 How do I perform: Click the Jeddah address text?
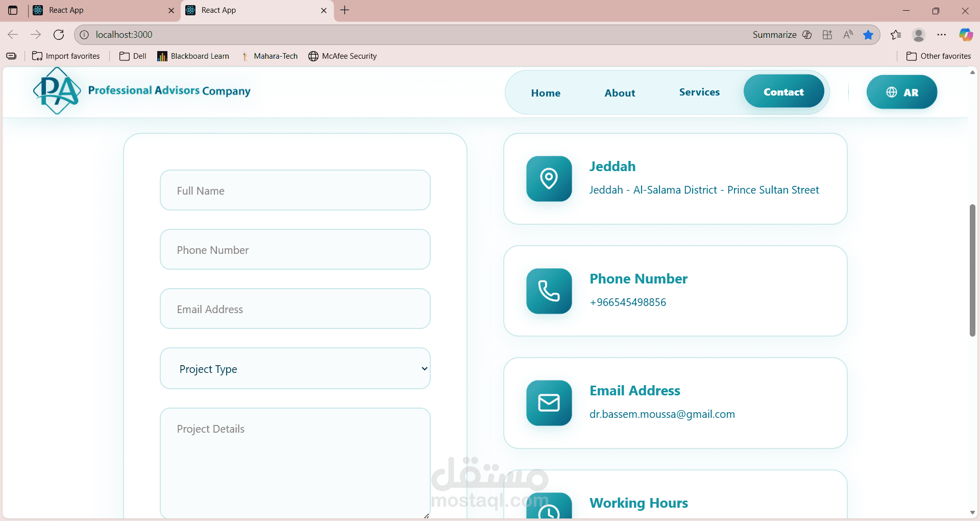point(704,190)
